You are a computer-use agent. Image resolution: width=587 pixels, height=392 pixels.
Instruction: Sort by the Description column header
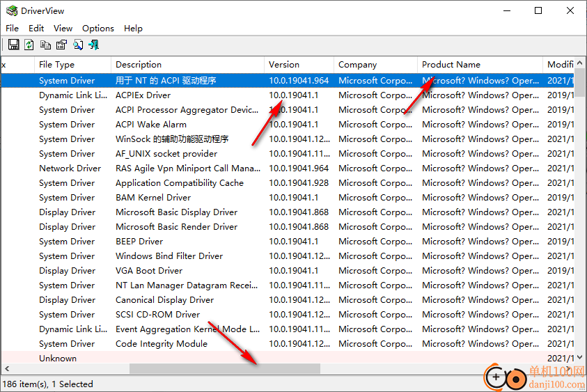point(187,65)
